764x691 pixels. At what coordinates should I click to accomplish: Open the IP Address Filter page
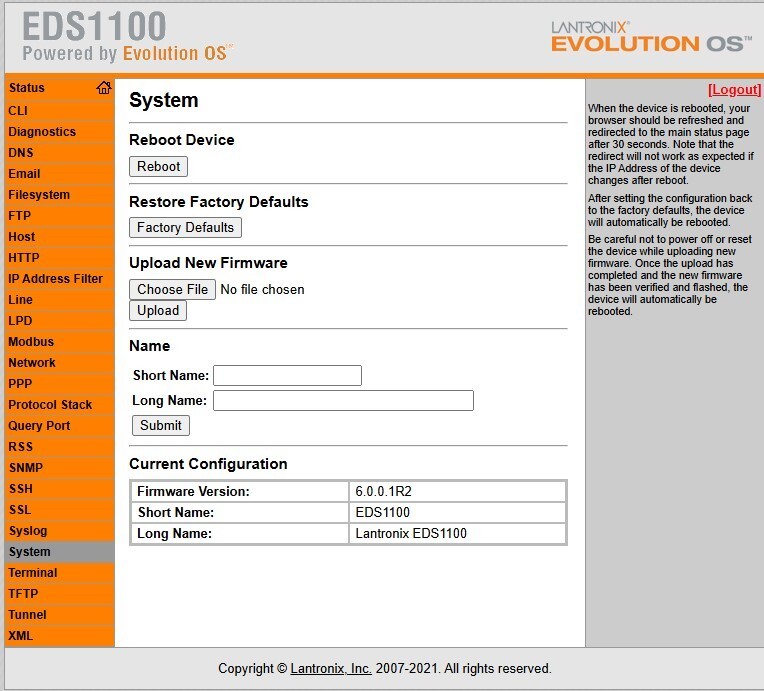(56, 279)
